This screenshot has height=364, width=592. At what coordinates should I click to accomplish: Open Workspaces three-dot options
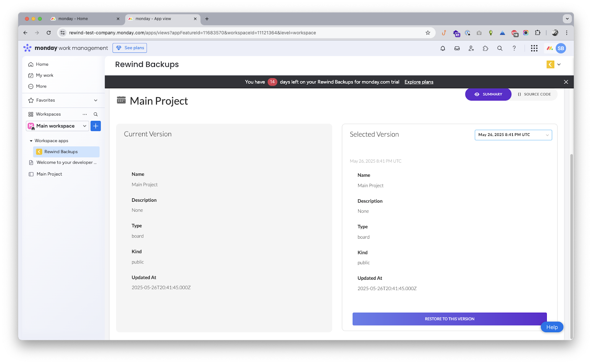pos(85,114)
